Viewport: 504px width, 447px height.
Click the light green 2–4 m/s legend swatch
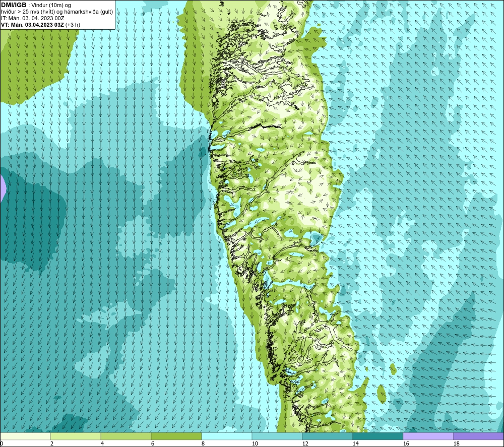76,436
